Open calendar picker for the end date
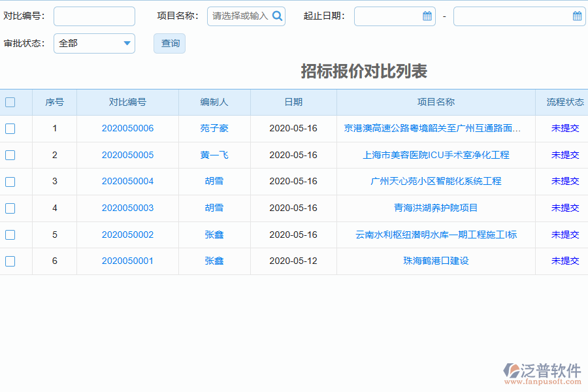The image size is (588, 392). (x=577, y=16)
